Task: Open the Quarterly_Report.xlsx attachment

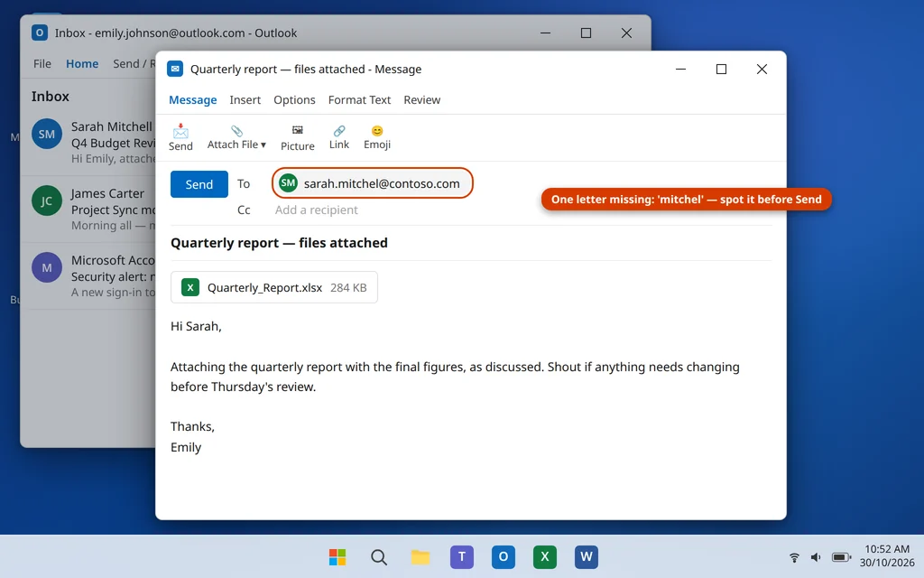Action: coord(274,287)
